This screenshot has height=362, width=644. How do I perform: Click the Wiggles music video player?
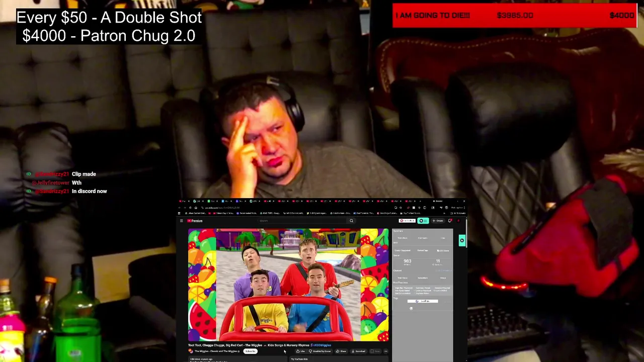pos(288,285)
